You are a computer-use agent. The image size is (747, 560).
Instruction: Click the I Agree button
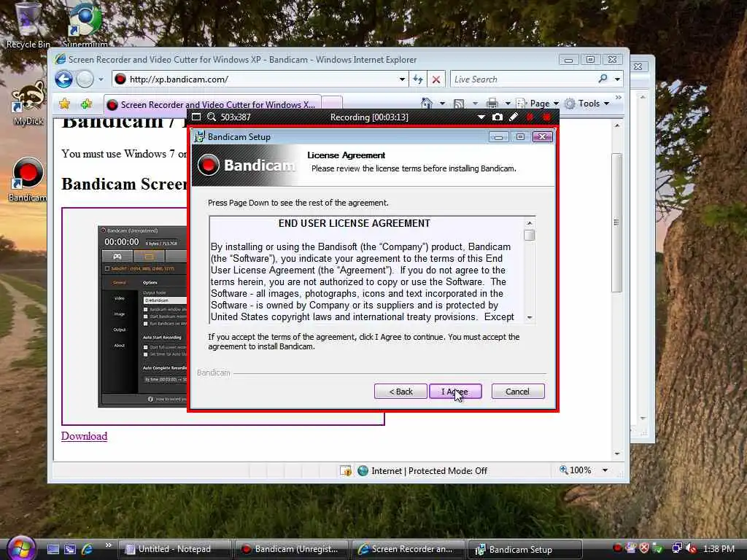point(455,392)
